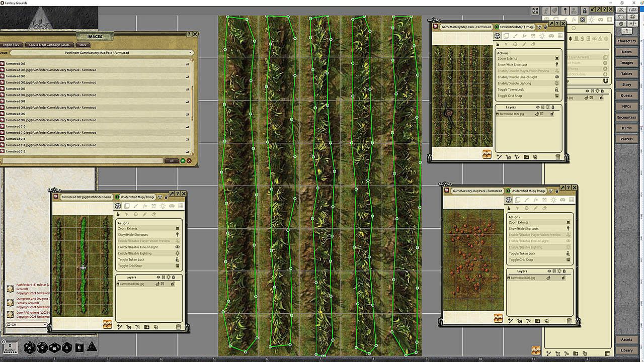
Task: Open lighting tool in farmstead 006 window
Action: coord(553,200)
